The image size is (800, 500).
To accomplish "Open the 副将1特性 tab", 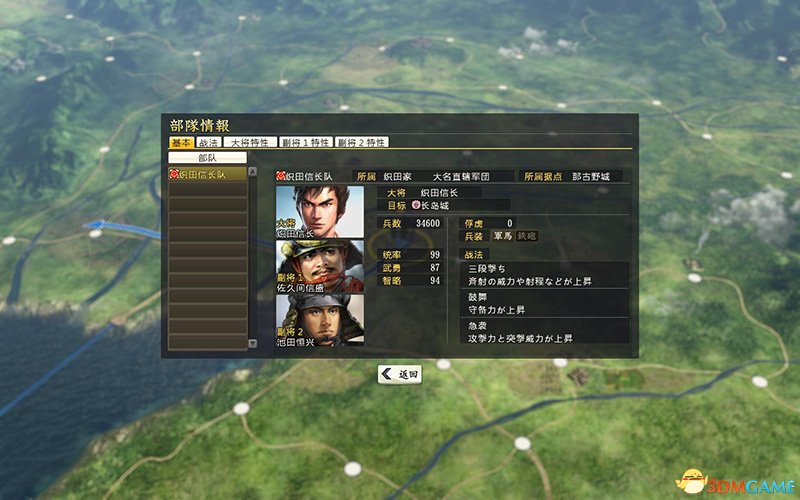I will [x=306, y=142].
